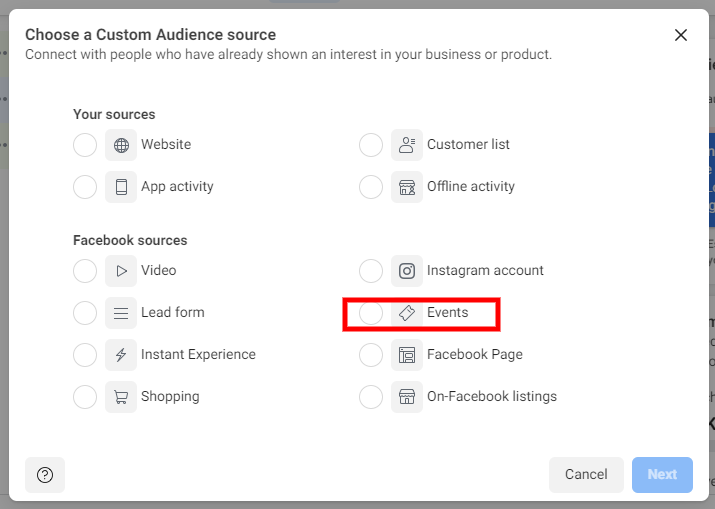This screenshot has height=509, width=715.
Task: Click the Instant Experience lightning icon
Action: click(121, 355)
